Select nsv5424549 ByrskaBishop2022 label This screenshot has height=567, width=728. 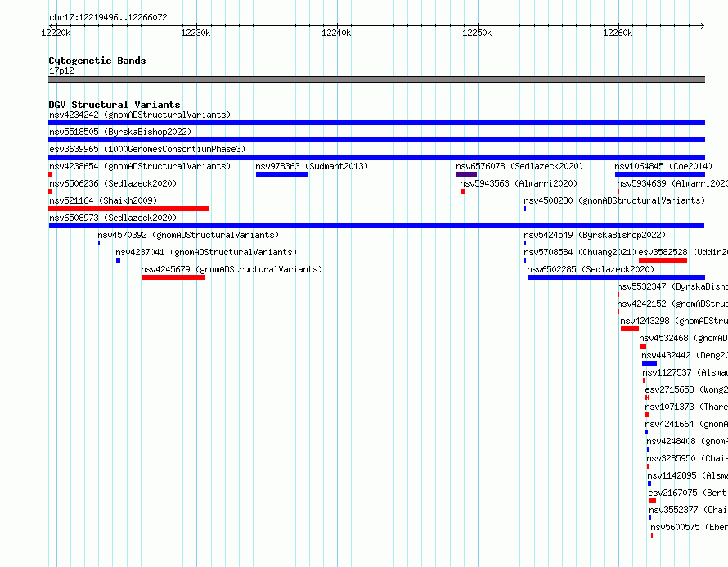(595, 235)
